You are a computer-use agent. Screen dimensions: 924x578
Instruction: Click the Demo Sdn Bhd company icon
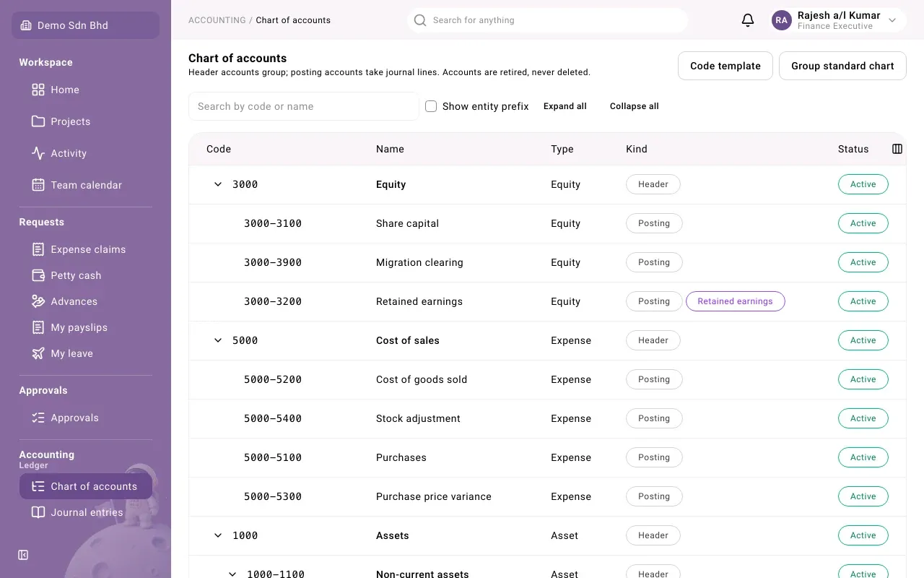26,25
